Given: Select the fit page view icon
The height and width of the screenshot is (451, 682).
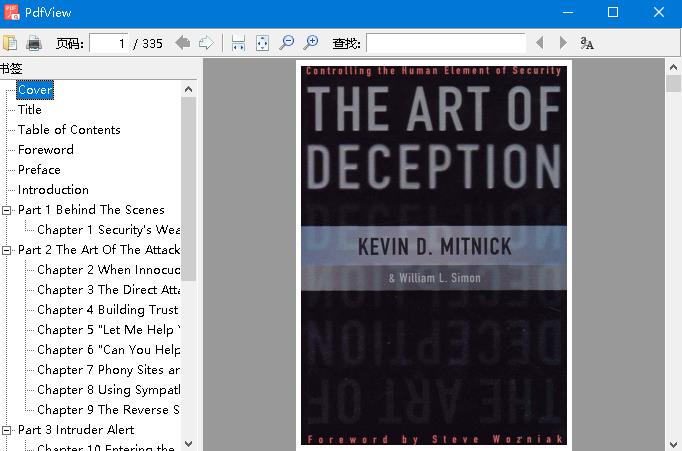Looking at the screenshot, I should [x=262, y=43].
